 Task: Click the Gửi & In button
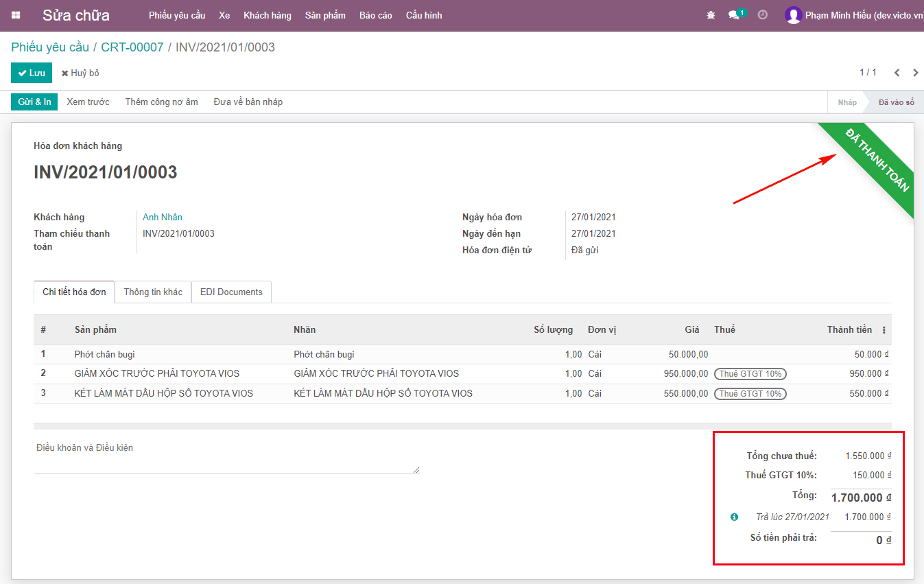click(x=34, y=102)
